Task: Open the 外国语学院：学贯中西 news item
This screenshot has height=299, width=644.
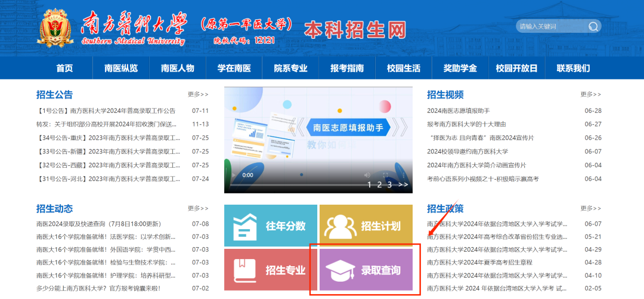Action: coord(106,249)
